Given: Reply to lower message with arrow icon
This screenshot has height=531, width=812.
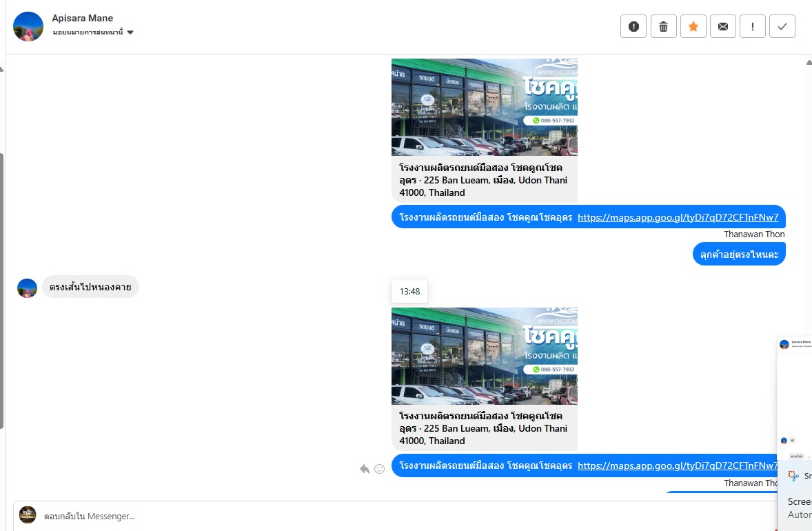Looking at the screenshot, I should point(365,469).
